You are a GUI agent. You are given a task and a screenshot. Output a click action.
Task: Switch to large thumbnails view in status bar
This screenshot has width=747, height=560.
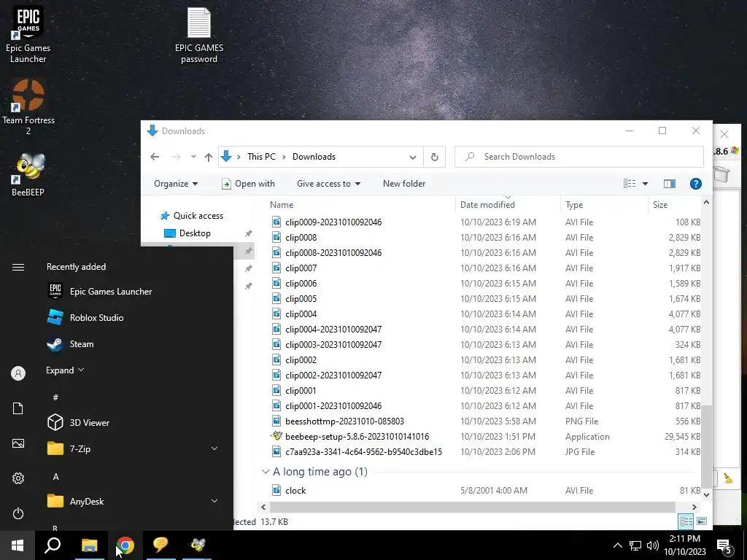tap(702, 521)
